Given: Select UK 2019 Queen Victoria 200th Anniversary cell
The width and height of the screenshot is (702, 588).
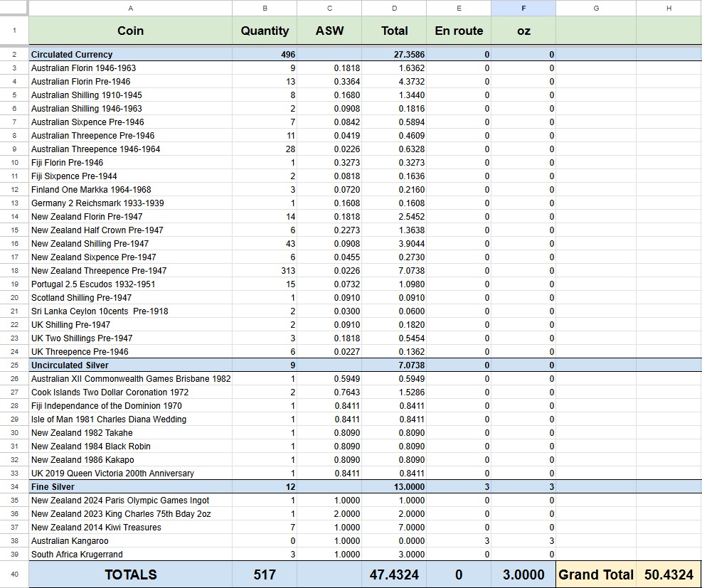Looking at the screenshot, I should (130, 473).
